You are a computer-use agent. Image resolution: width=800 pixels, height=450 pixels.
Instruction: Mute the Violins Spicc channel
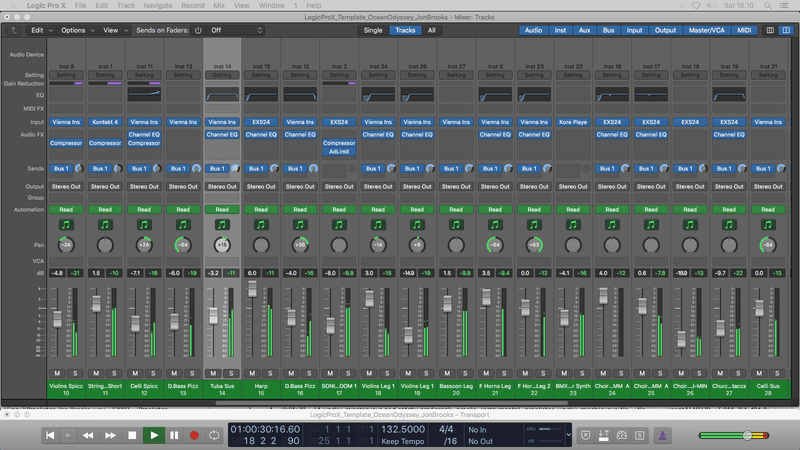[x=57, y=373]
